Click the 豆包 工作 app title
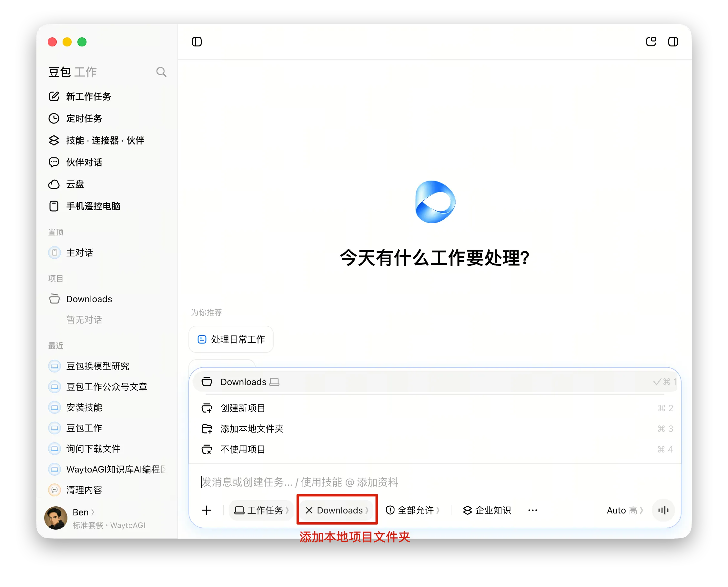Image resolution: width=728 pixels, height=587 pixels. pos(72,72)
